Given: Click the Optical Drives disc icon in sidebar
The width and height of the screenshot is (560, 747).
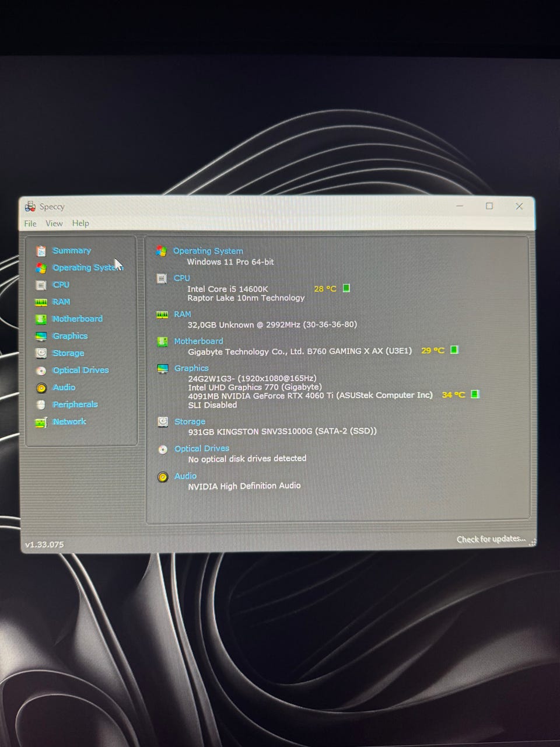Looking at the screenshot, I should pyautogui.click(x=41, y=371).
